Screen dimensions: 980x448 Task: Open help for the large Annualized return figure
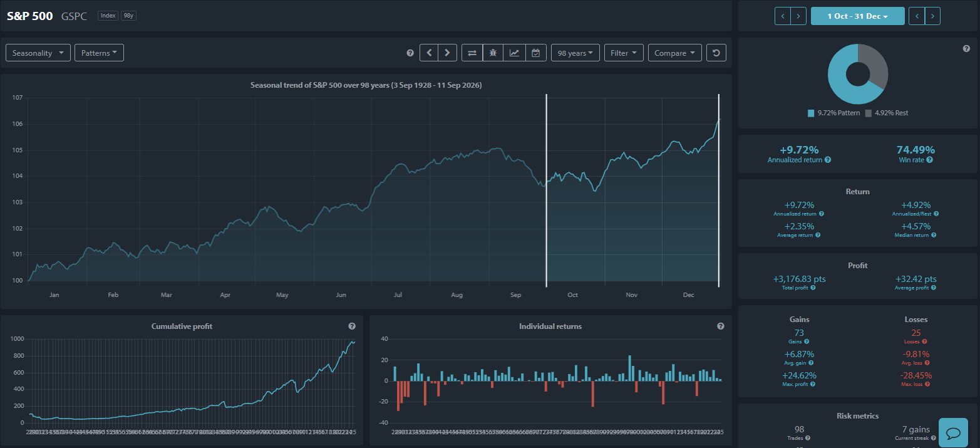(828, 160)
